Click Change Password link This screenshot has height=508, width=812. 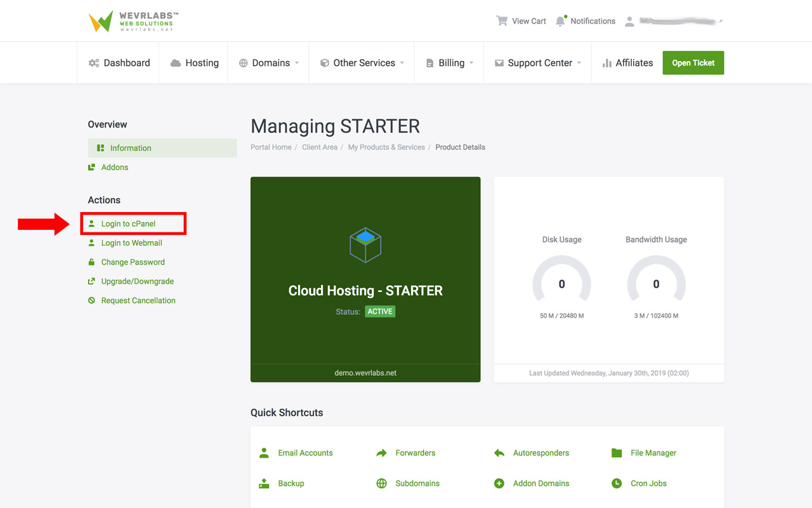click(x=133, y=262)
